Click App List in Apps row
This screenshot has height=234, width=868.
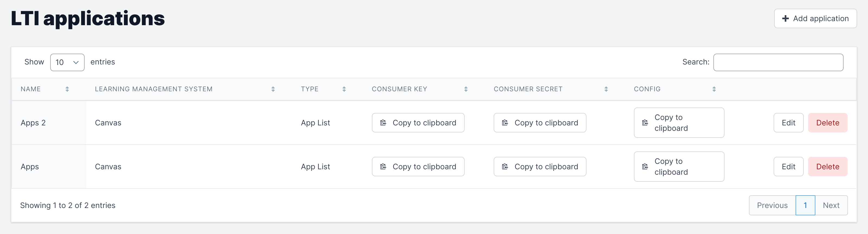[x=315, y=166]
